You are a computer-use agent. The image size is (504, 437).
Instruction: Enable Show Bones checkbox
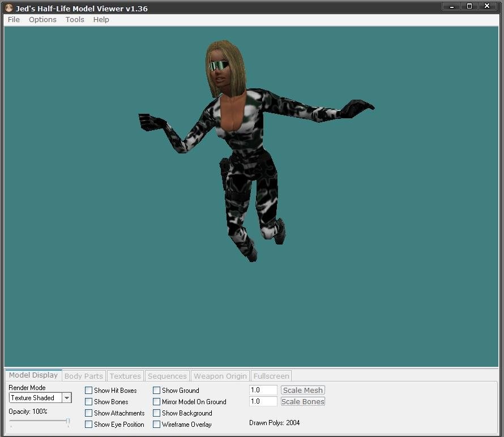pyautogui.click(x=88, y=402)
